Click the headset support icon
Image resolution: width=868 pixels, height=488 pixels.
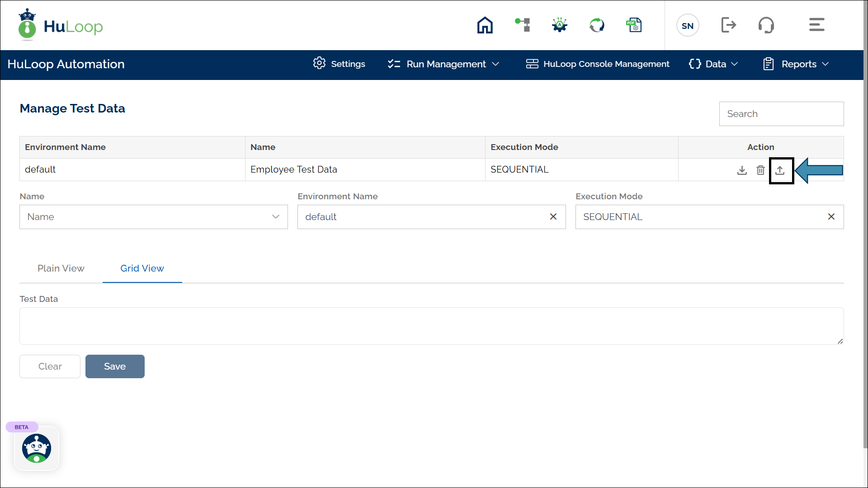(766, 25)
